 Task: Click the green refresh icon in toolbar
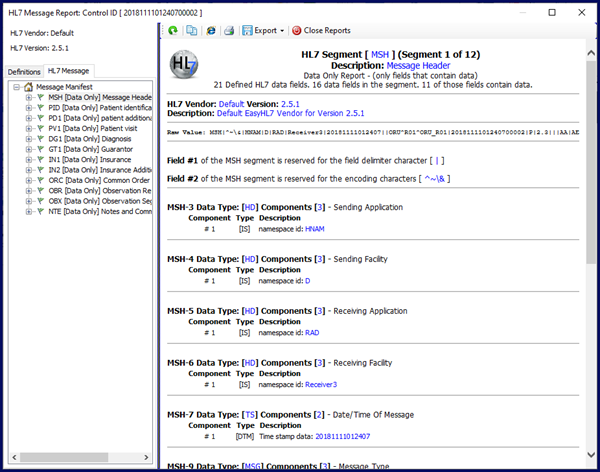tap(173, 31)
